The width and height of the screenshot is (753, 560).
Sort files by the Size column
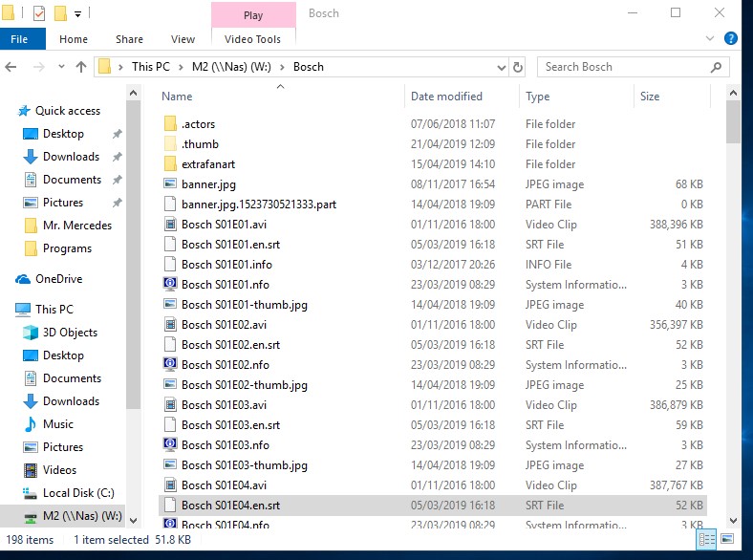click(x=650, y=97)
